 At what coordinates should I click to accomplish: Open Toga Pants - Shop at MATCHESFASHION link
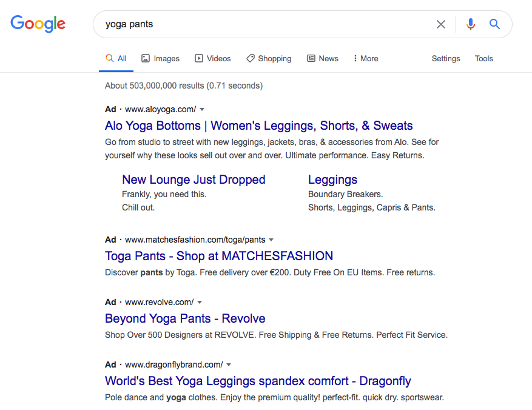(219, 256)
